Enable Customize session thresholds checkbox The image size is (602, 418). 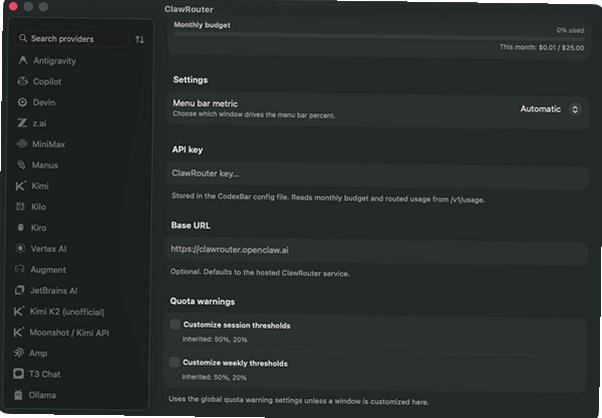point(175,324)
